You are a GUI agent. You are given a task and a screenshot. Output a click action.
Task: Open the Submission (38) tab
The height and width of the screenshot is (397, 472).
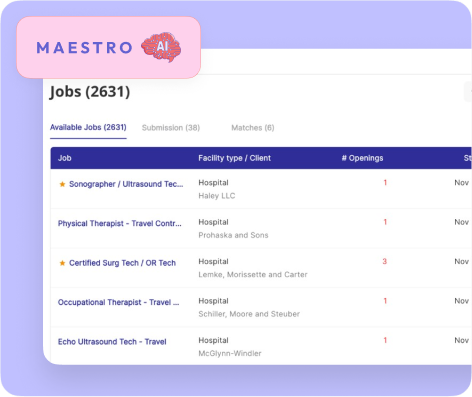[171, 128]
